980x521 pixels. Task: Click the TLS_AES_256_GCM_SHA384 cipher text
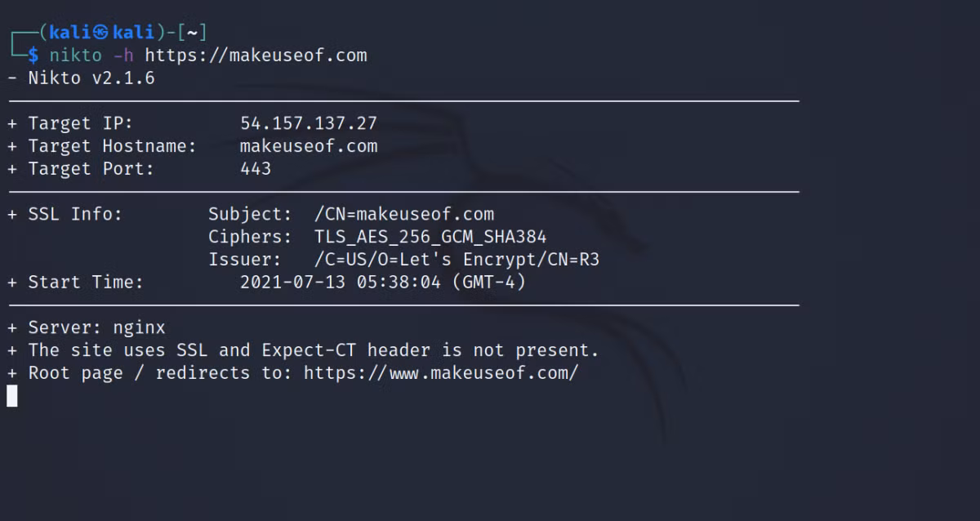point(430,237)
